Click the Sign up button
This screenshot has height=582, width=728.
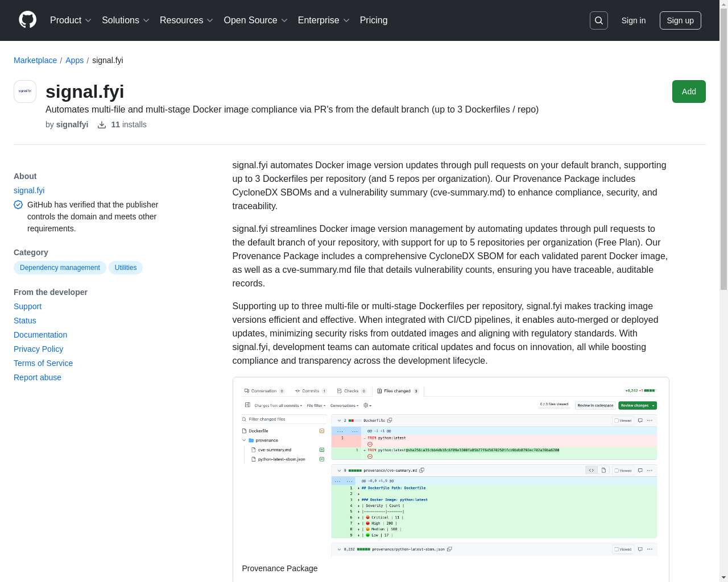(x=680, y=20)
